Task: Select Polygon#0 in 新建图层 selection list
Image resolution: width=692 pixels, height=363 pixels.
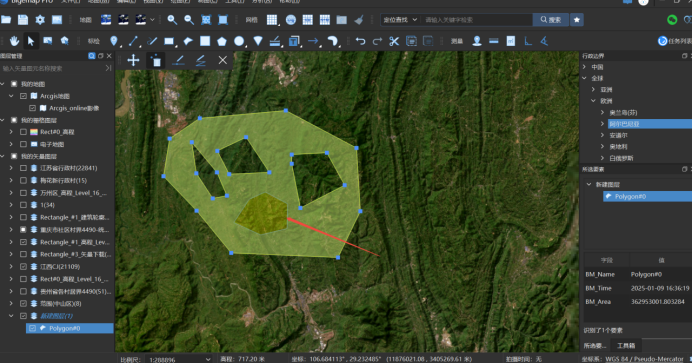Action: [647, 196]
